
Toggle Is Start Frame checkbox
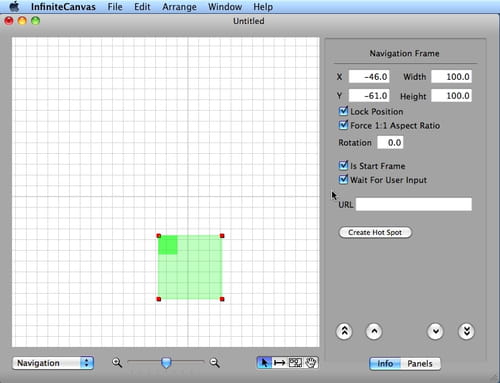pos(343,165)
